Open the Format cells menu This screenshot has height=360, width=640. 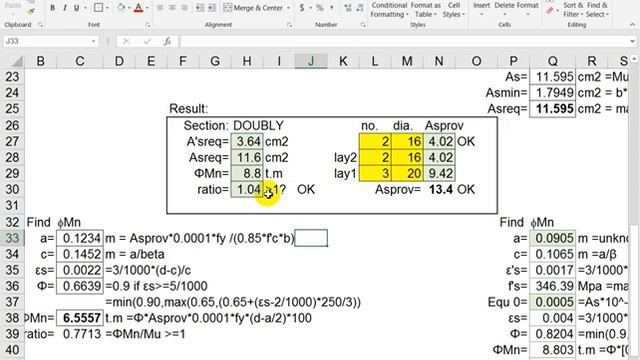(x=527, y=9)
